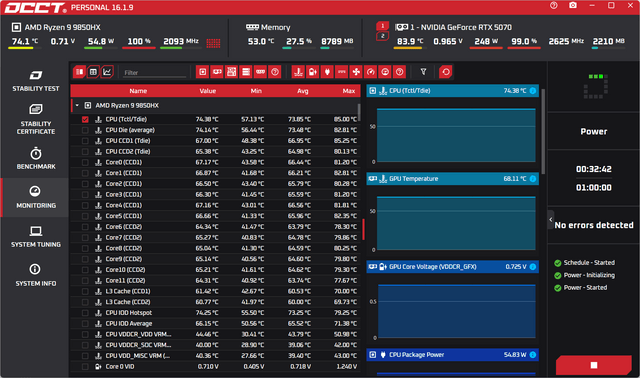
Task: Toggle the temperature sensor filter icon
Action: [298, 72]
